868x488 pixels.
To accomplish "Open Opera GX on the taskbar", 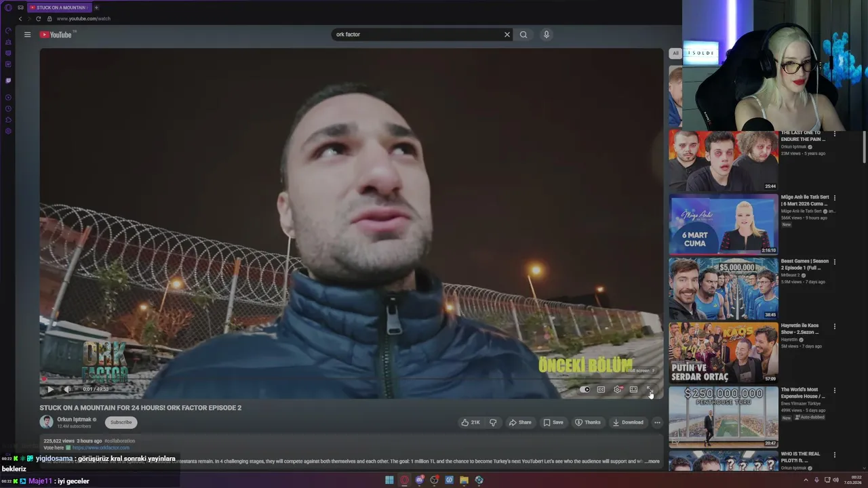I will click(405, 480).
